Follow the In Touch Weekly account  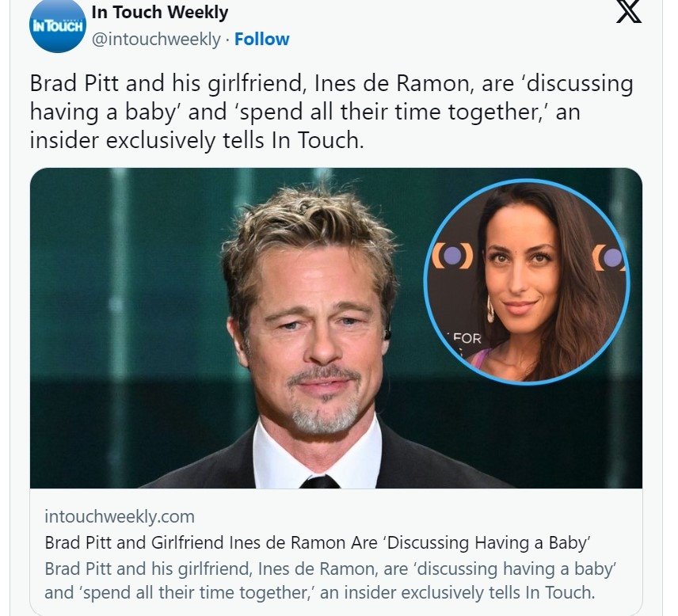(x=261, y=40)
